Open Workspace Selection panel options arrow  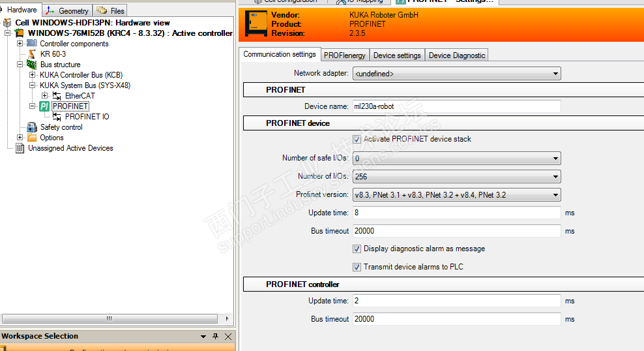[203, 337]
